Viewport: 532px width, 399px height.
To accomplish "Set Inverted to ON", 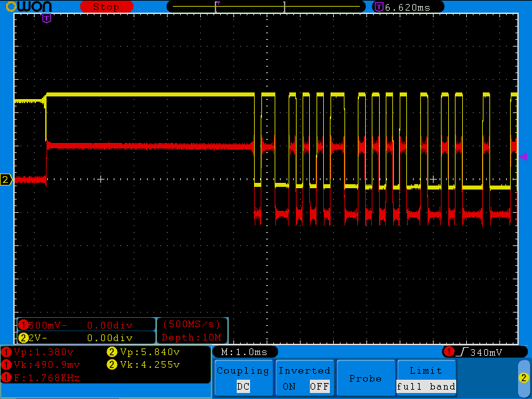I will pyautogui.click(x=289, y=386).
